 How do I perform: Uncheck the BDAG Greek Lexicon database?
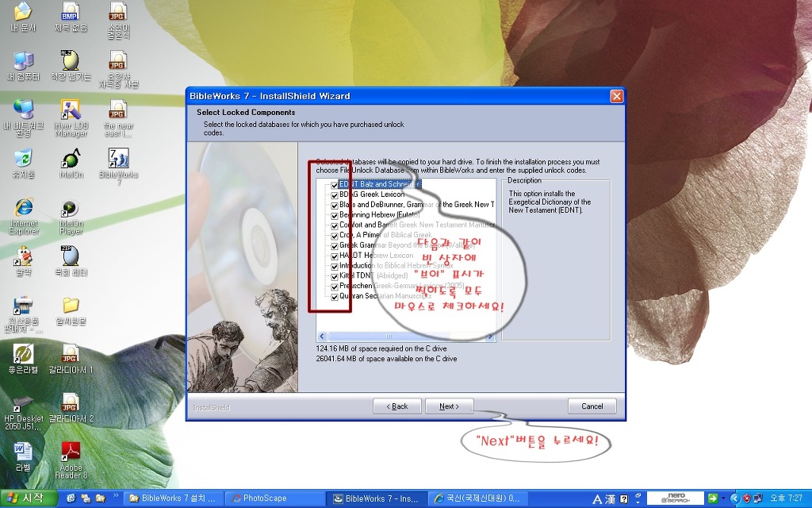334,194
